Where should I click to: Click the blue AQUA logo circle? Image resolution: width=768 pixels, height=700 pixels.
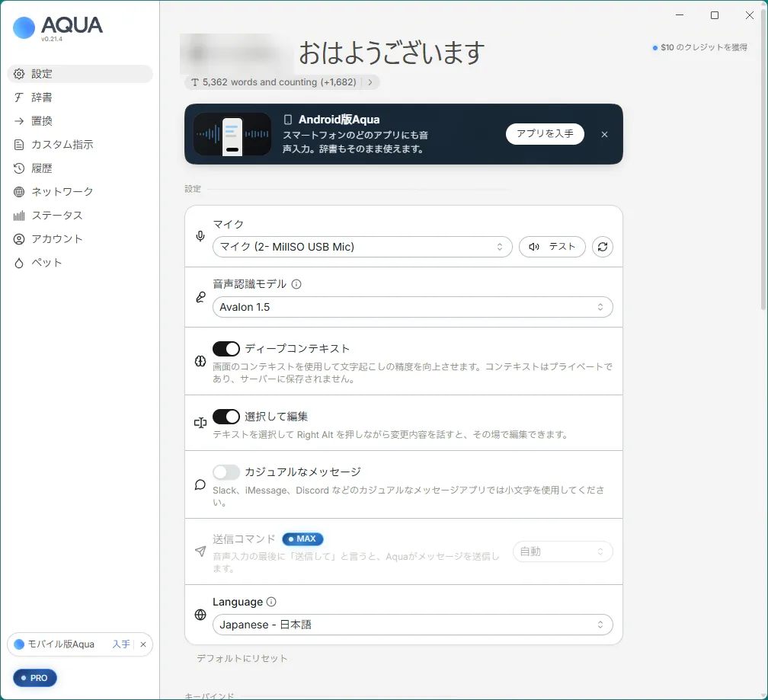[24, 27]
